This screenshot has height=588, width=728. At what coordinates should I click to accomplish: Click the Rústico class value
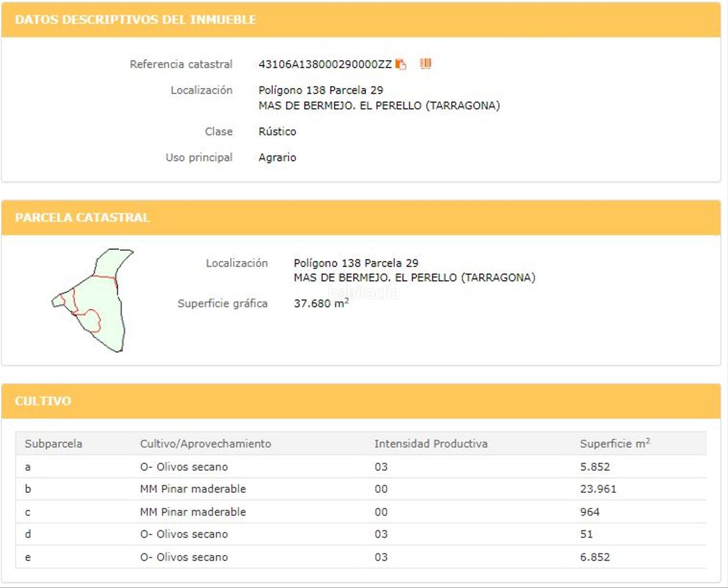pos(277,132)
